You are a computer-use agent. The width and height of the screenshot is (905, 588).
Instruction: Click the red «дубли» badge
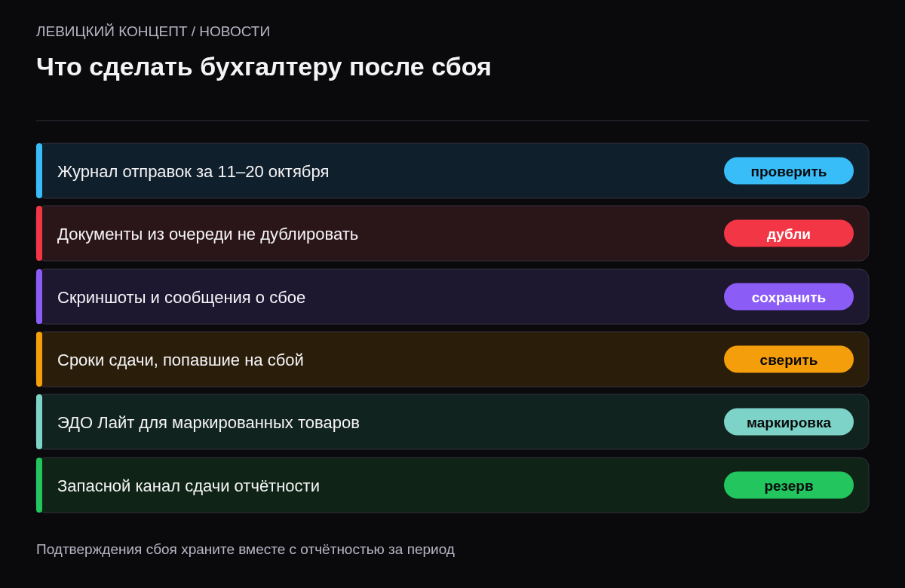pyautogui.click(x=789, y=234)
